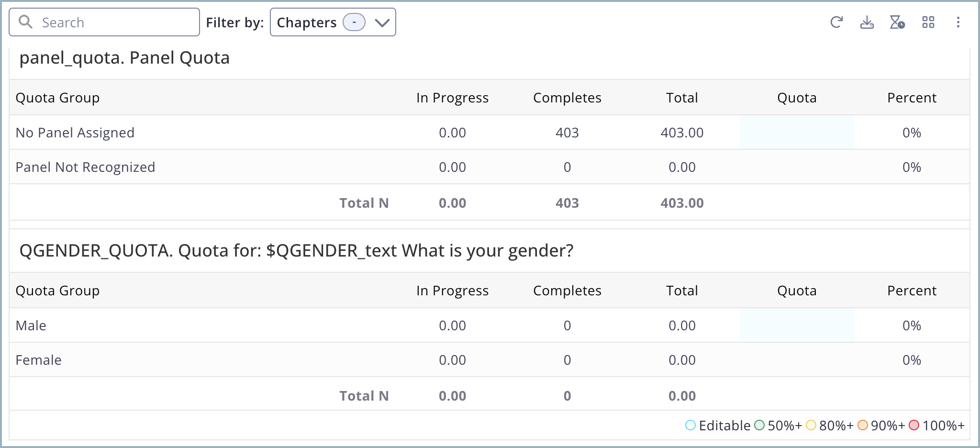980x448 pixels.
Task: Open the Chapters filter dropdown
Action: point(306,22)
